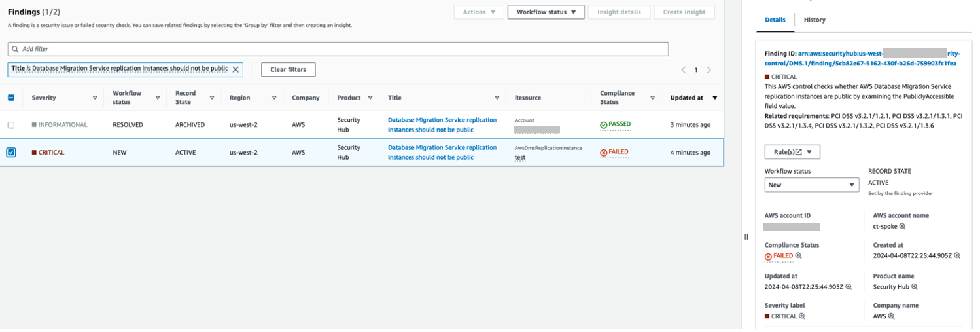Image resolution: width=980 pixels, height=332 pixels.
Task: Click the search icon in Add filter box
Action: (15, 49)
